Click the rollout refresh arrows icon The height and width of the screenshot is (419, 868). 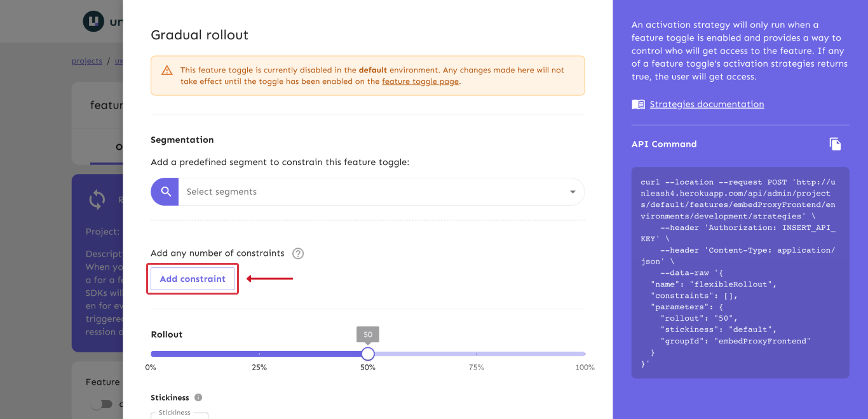tap(97, 200)
